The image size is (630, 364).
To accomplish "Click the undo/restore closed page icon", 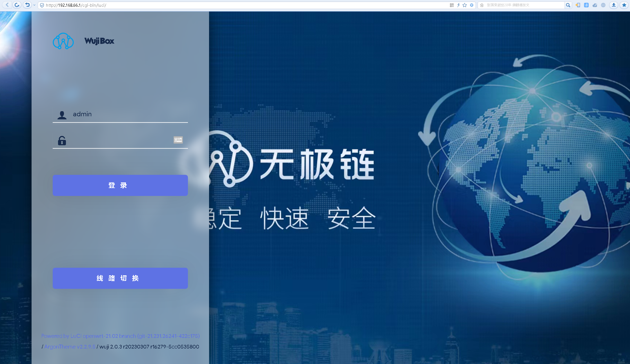I will click(x=27, y=5).
